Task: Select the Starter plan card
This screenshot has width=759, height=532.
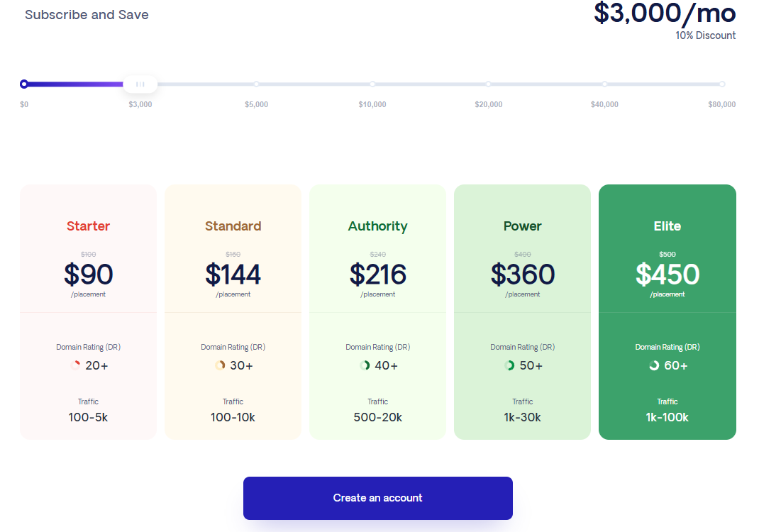Action: point(88,311)
